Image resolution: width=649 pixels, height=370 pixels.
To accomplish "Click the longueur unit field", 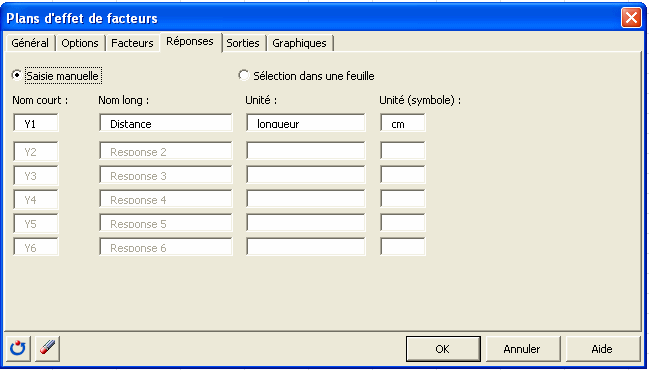I will pos(306,123).
